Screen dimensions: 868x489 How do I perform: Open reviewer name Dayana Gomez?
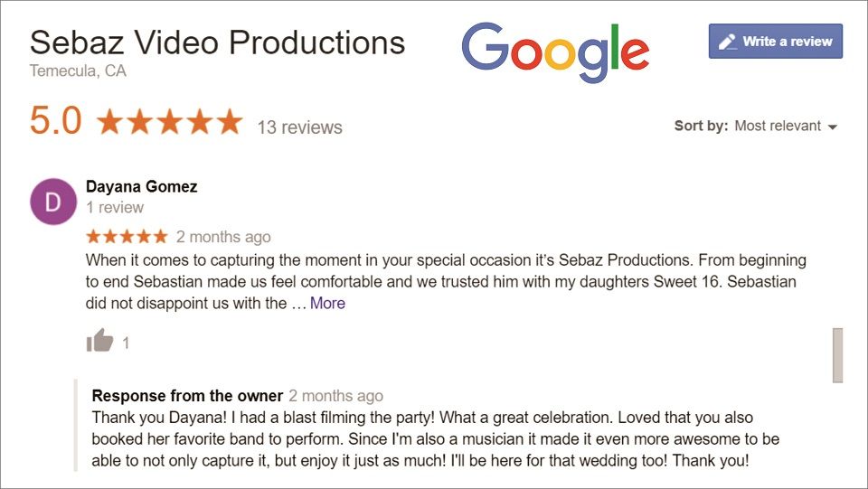point(141,187)
